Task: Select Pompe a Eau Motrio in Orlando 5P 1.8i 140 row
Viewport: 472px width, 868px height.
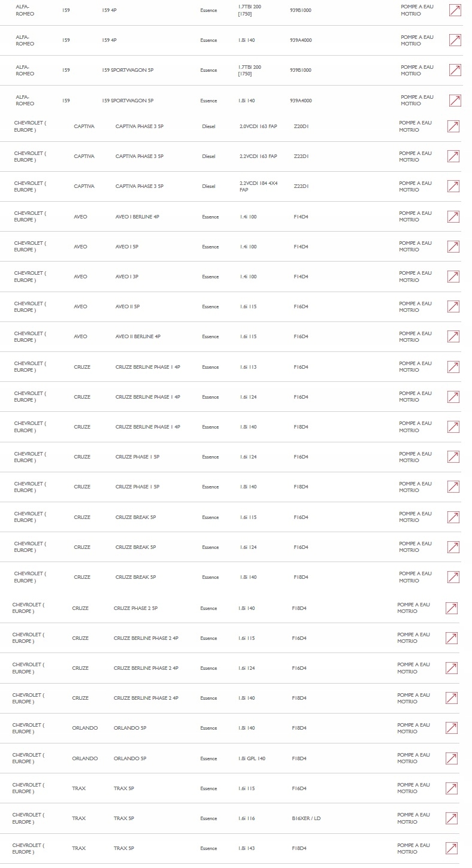Action: pos(414,728)
